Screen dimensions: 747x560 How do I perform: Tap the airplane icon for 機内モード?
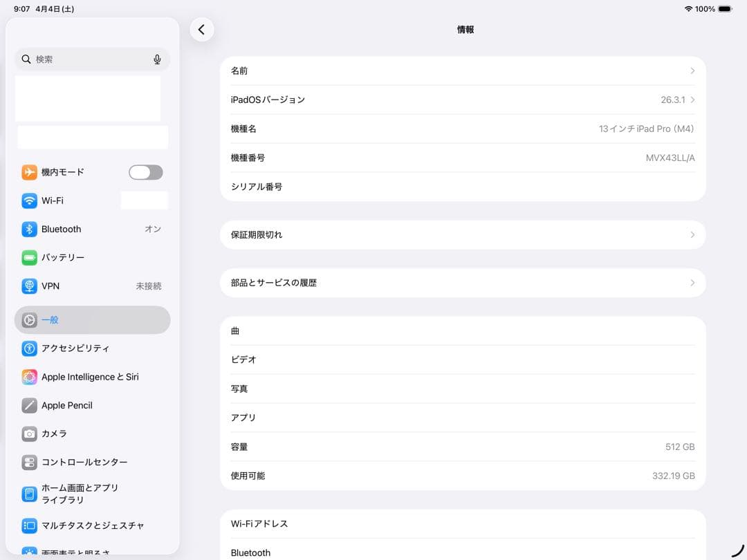(x=29, y=172)
